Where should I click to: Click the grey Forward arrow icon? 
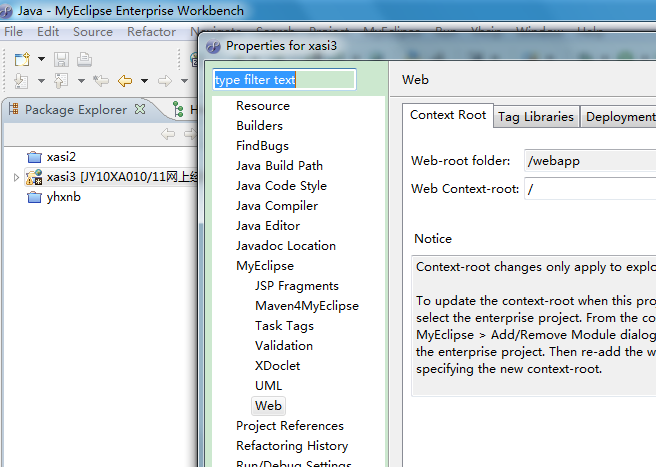tap(165, 80)
